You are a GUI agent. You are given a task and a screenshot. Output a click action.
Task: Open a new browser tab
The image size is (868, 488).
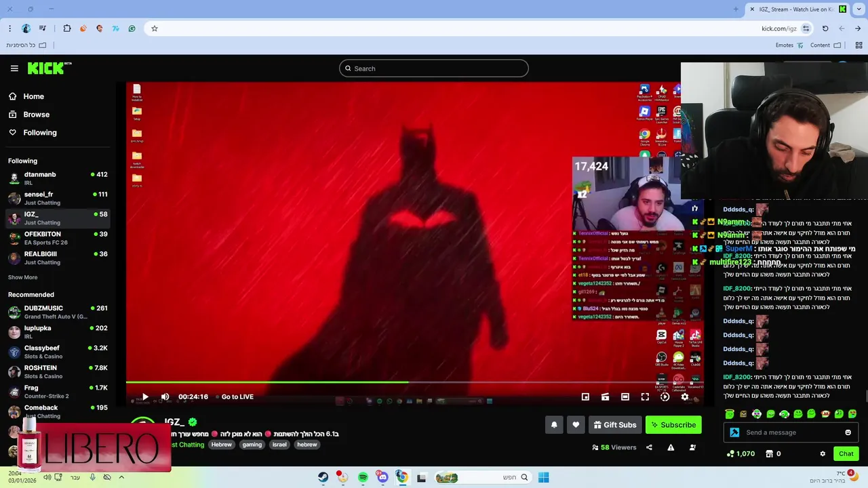click(736, 9)
